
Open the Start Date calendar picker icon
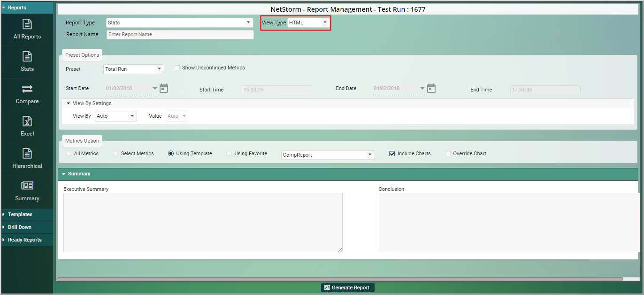click(x=164, y=88)
